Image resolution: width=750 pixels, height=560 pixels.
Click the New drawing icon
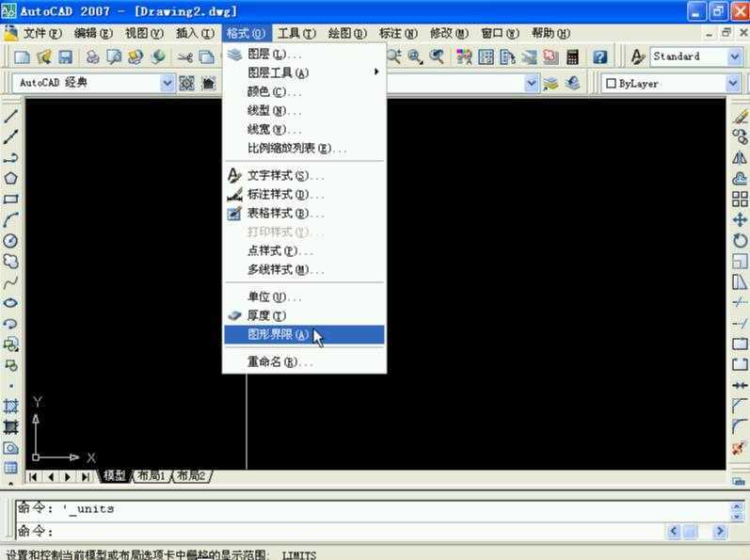[22, 56]
